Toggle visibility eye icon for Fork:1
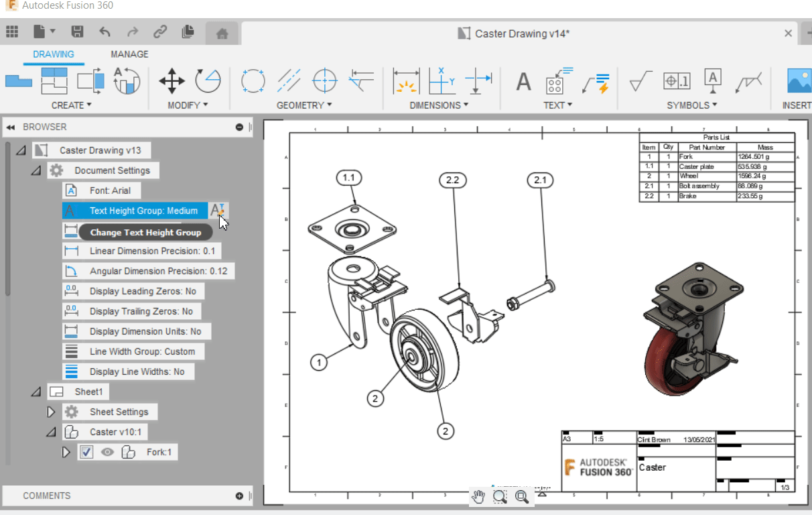Viewport: 812px width, 515px height. click(107, 452)
